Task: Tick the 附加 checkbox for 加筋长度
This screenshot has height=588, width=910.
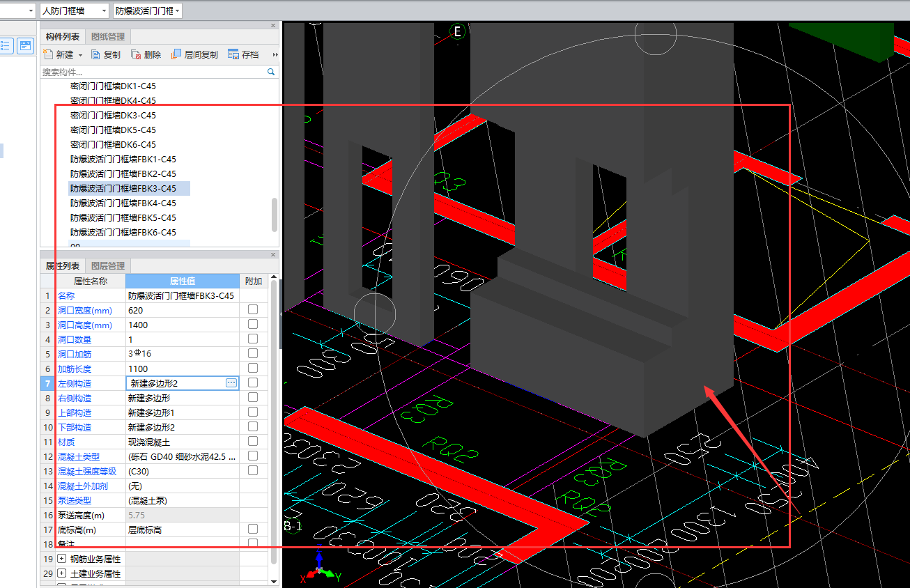Action: [253, 368]
